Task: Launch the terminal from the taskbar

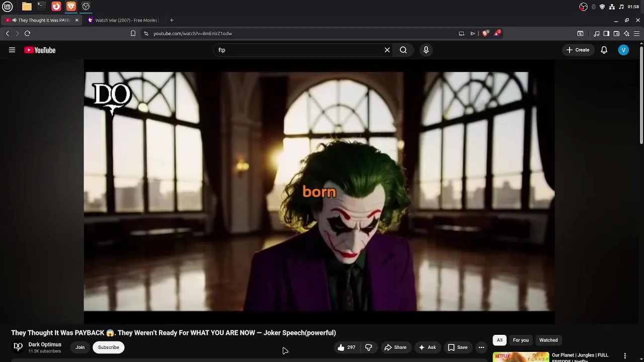Action: [x=41, y=7]
